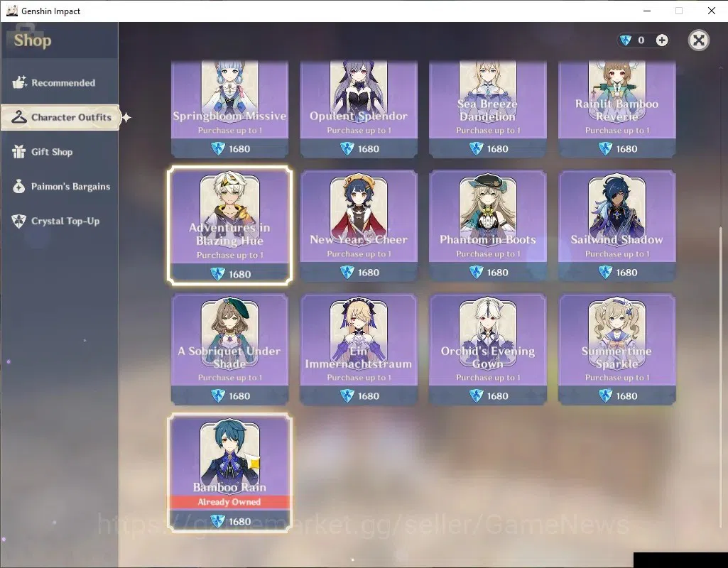Click 1680 price on Springbloom Missive

[x=230, y=148]
